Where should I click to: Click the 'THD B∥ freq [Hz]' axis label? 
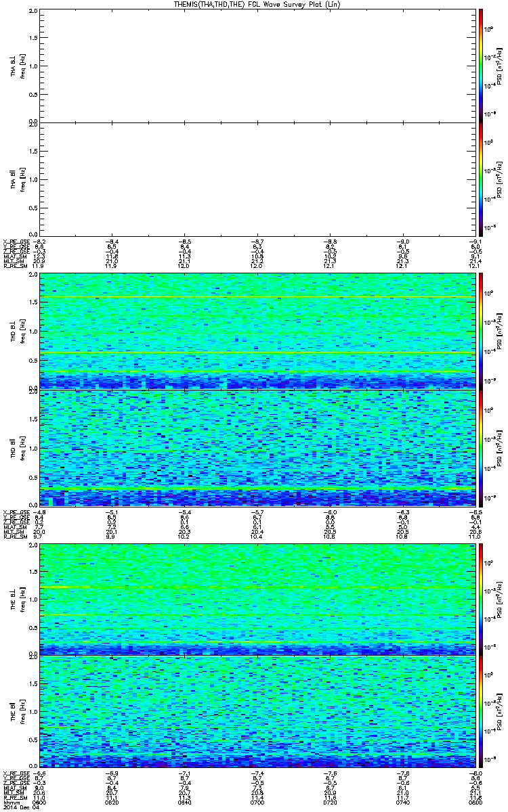pos(18,447)
